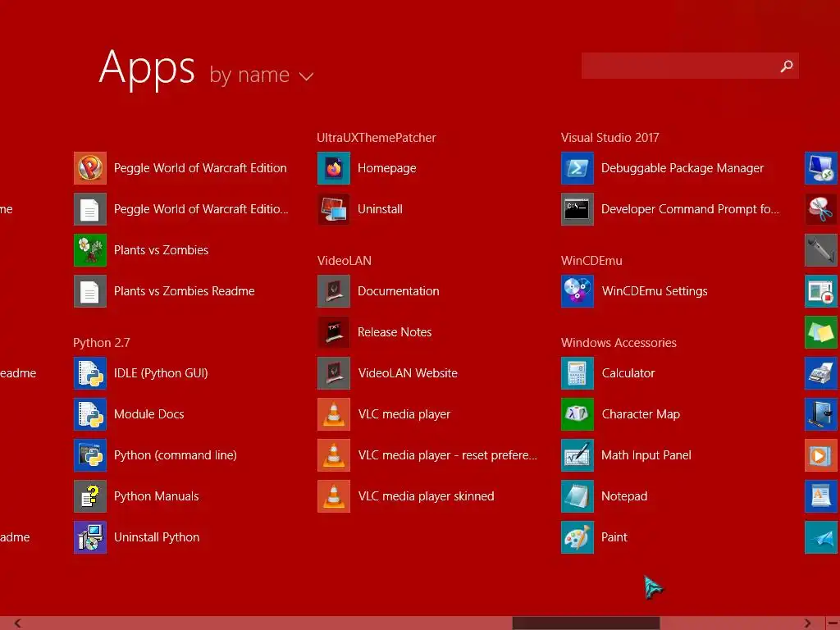
Task: Open Python Manuals help icon
Action: tap(90, 496)
